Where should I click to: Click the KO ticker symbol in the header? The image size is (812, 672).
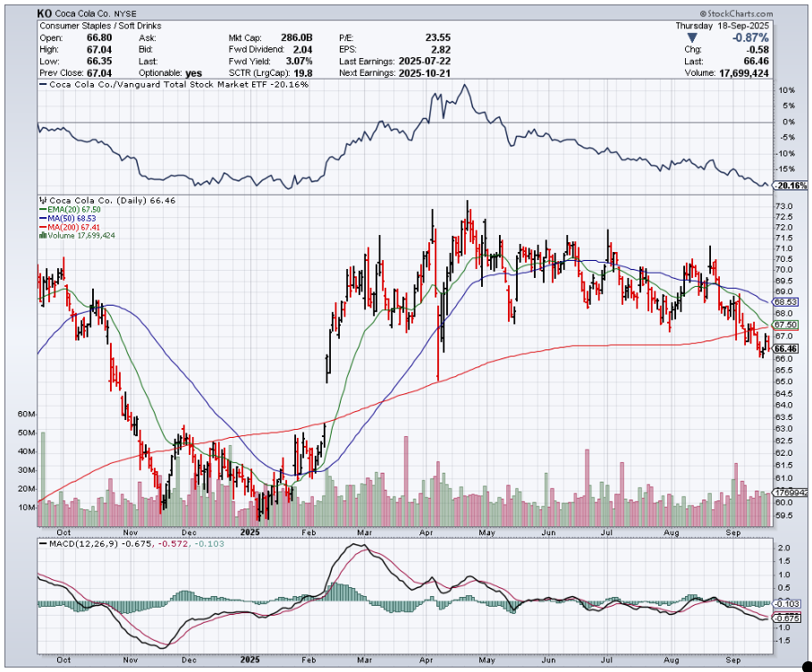pyautogui.click(x=45, y=14)
